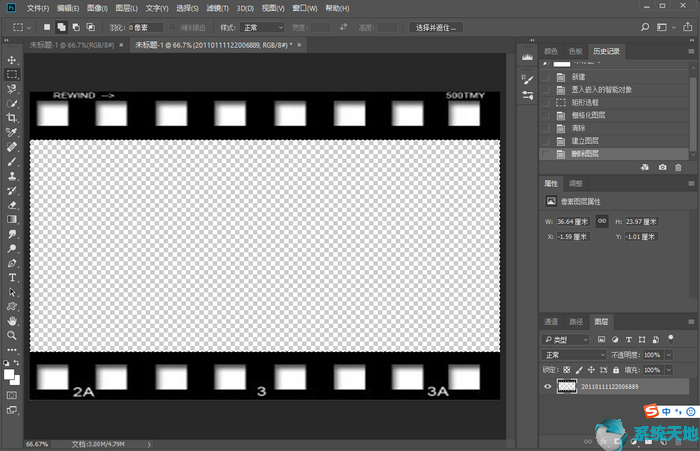Delete current history state trash icon
The height and width of the screenshot is (451, 700).
pos(678,167)
